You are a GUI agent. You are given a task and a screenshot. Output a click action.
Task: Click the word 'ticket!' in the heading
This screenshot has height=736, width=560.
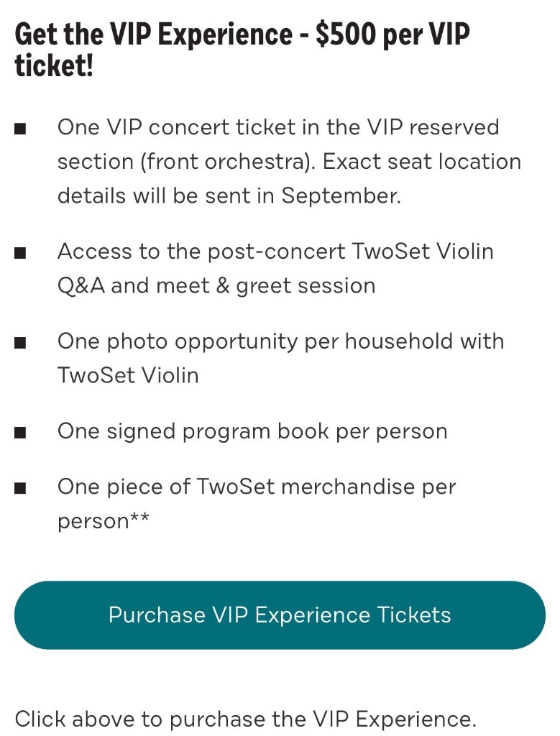point(54,65)
